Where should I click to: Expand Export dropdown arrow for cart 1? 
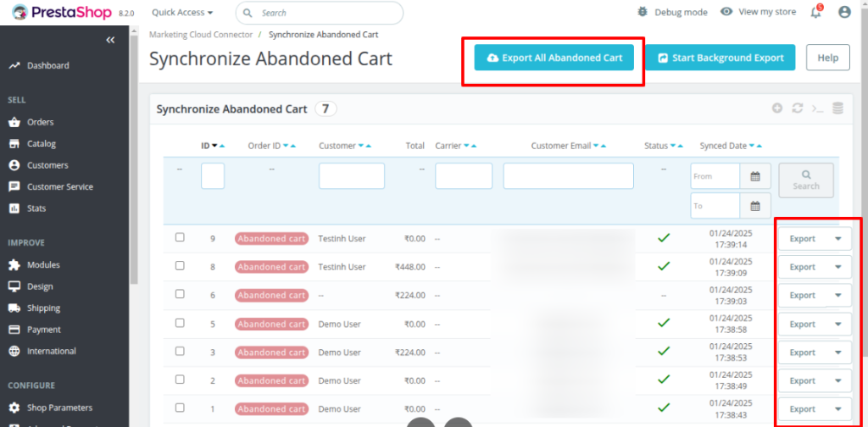(838, 408)
